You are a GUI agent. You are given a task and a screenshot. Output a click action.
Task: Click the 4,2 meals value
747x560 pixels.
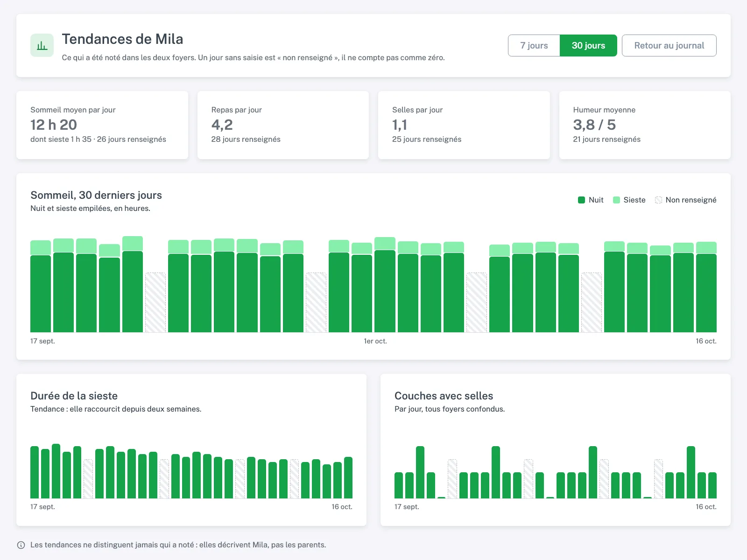coord(222,125)
